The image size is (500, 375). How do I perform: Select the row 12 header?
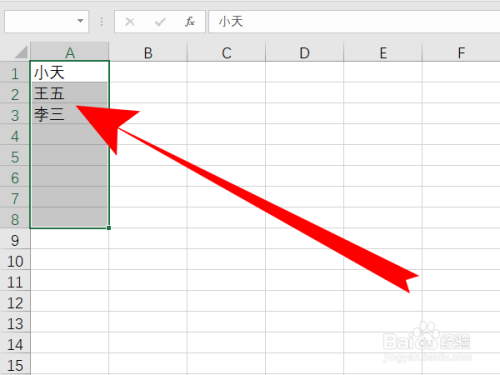coord(15,302)
